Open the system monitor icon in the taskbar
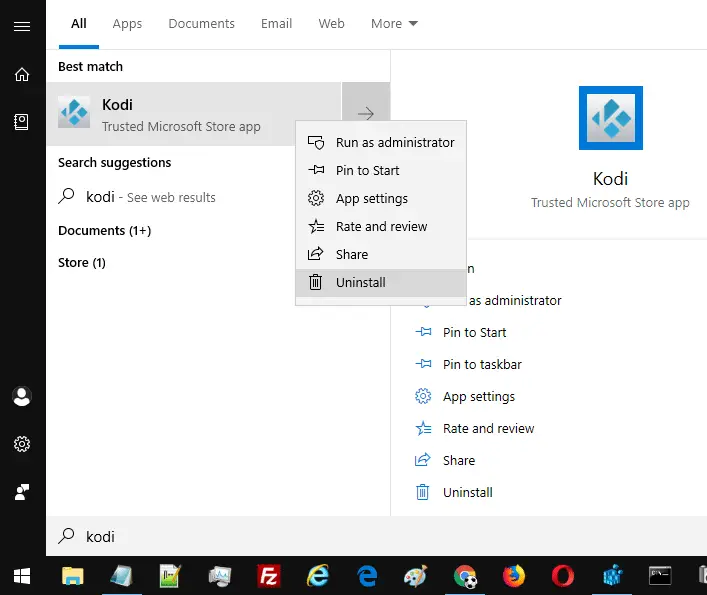The width and height of the screenshot is (707, 595). pyautogui.click(x=220, y=576)
